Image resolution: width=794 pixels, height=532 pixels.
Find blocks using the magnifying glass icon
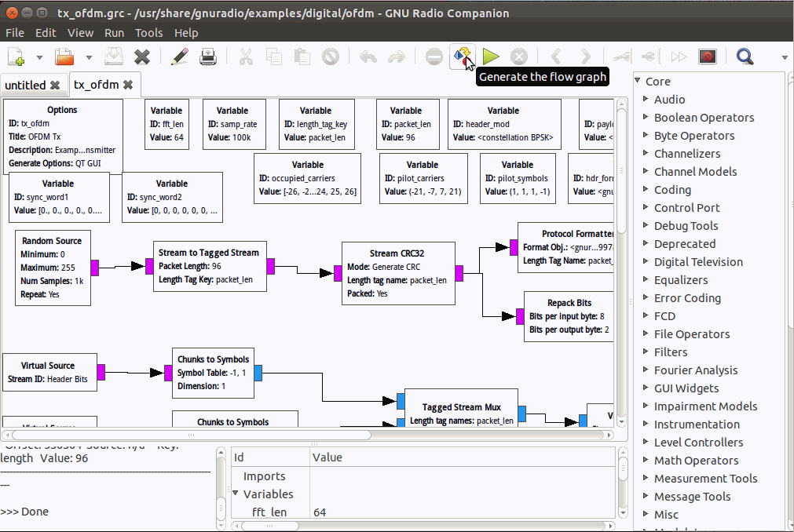[x=745, y=56]
